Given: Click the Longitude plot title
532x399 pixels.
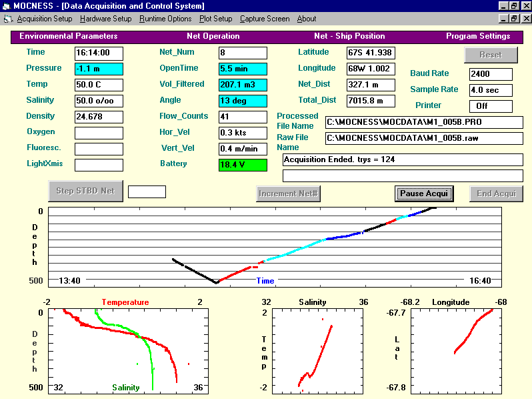Looking at the screenshot, I should (x=451, y=302).
